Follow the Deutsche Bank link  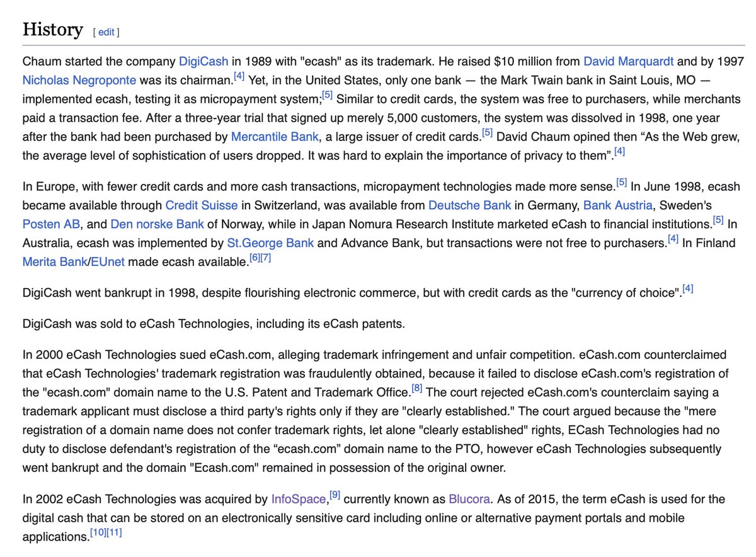[x=470, y=205]
